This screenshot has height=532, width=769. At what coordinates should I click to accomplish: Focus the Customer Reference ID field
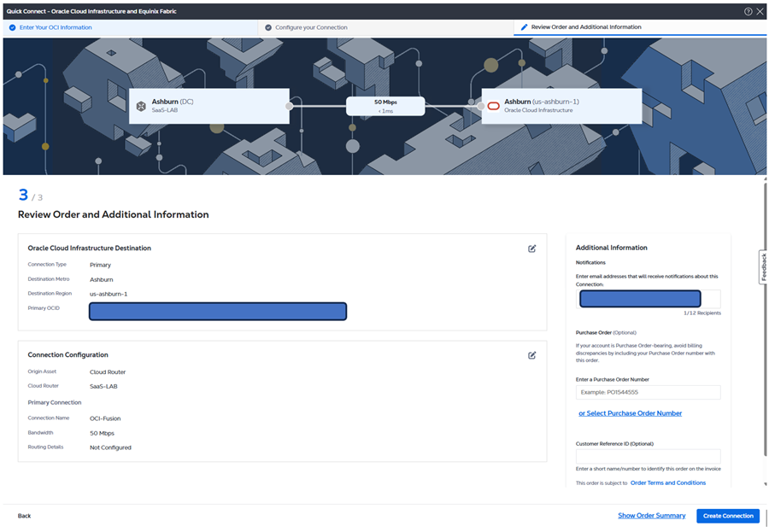(648, 456)
